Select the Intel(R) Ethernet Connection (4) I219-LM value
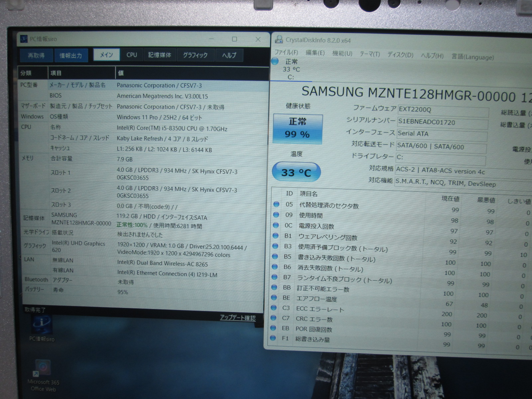Viewport: 532px width, 399px height. 167,274
